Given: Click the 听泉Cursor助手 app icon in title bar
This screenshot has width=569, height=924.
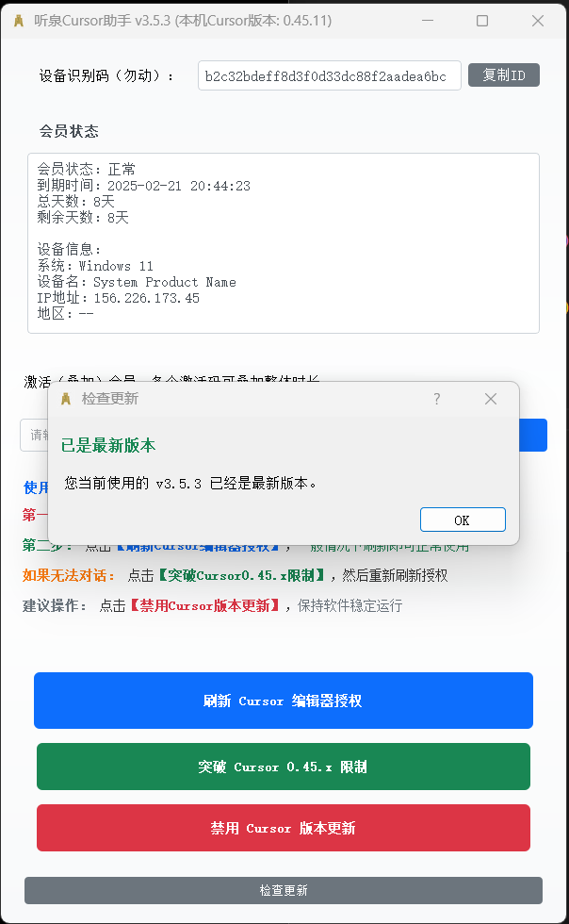Looking at the screenshot, I should [18, 21].
